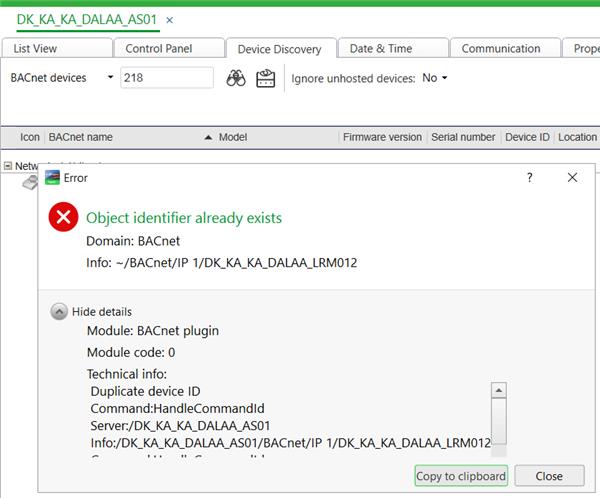
Task: Click the Icon column header
Action: [x=29, y=137]
